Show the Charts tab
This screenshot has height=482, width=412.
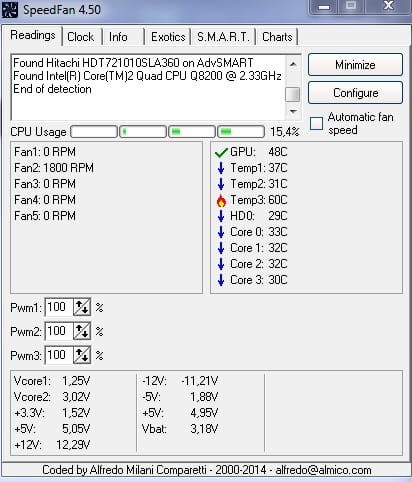[277, 37]
